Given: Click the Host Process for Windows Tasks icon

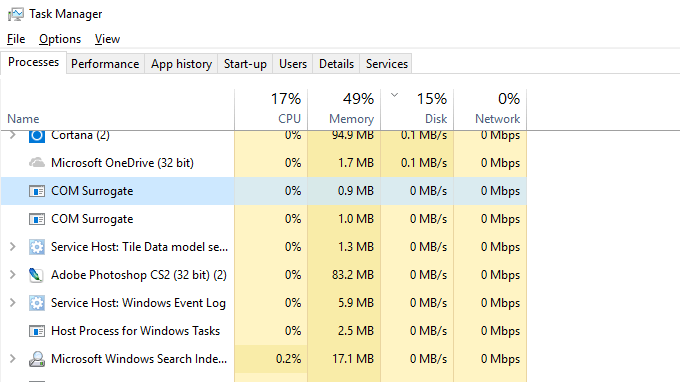Looking at the screenshot, I should click(x=37, y=331).
